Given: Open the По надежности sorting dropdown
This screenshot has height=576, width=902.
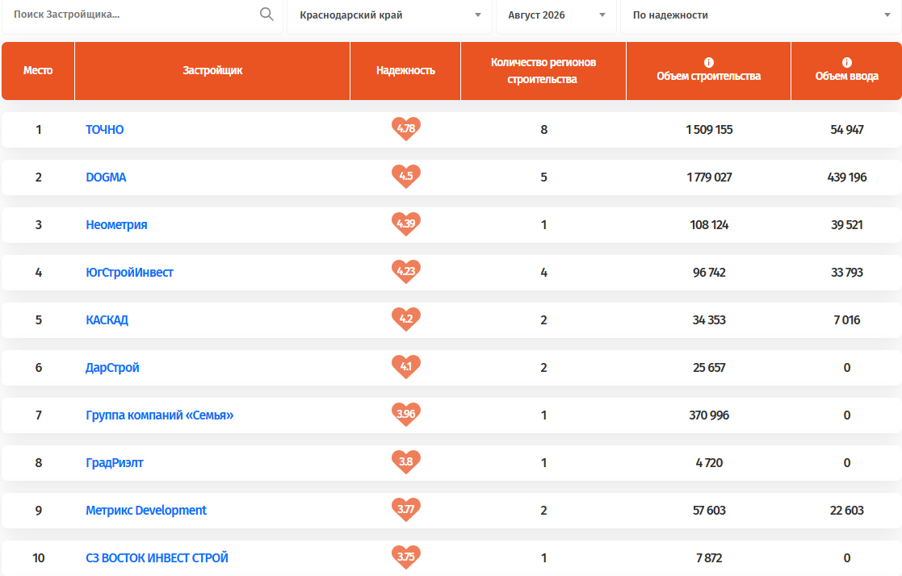Looking at the screenshot, I should pyautogui.click(x=760, y=16).
